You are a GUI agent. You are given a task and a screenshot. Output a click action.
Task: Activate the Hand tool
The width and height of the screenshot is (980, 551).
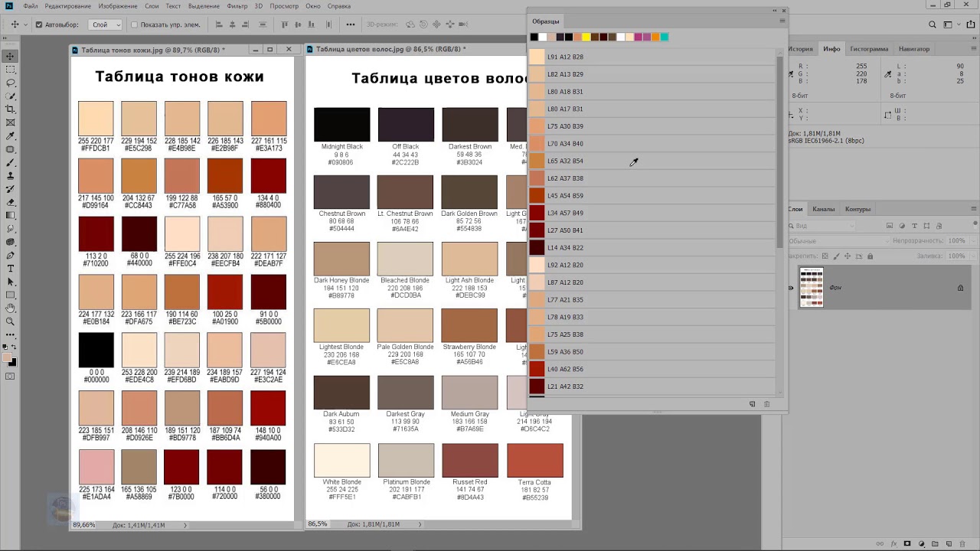11,308
